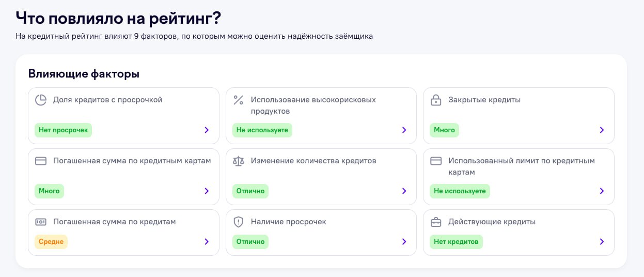Open the Использование высокорисковых продуктов card title
The width and height of the screenshot is (644, 277).
[x=313, y=105]
